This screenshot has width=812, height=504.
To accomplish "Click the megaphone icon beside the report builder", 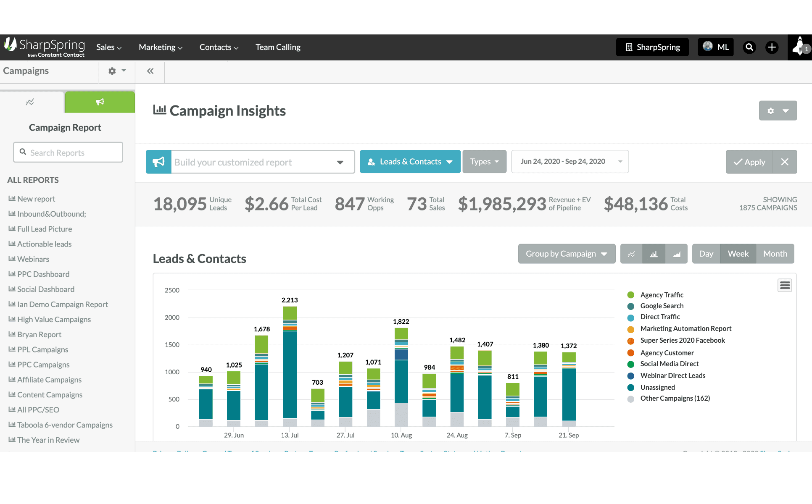I will tap(158, 162).
